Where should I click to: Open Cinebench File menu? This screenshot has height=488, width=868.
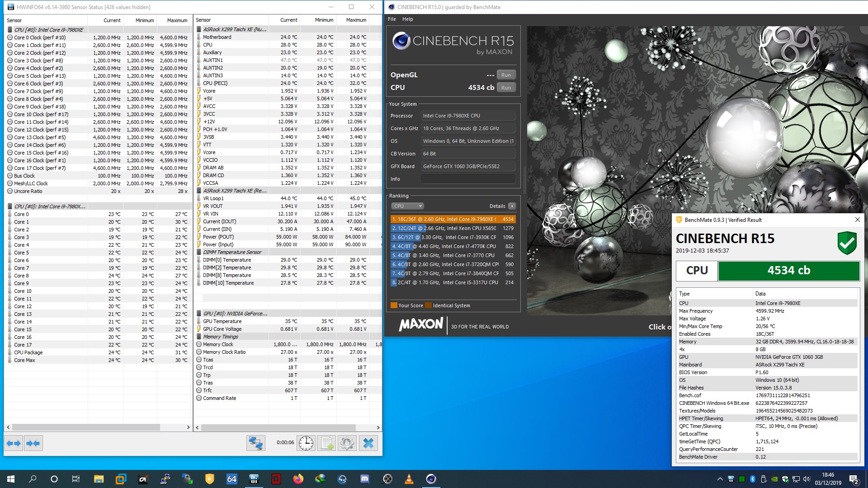click(392, 19)
